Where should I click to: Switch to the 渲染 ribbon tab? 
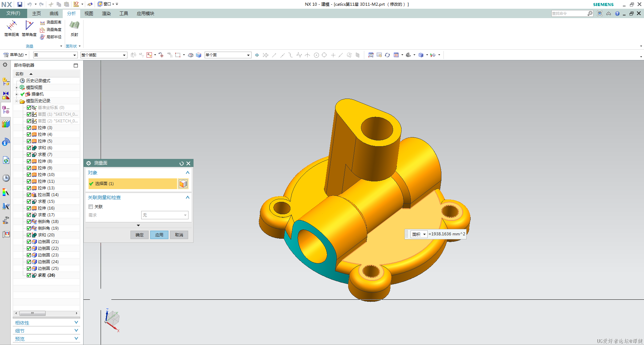106,13
